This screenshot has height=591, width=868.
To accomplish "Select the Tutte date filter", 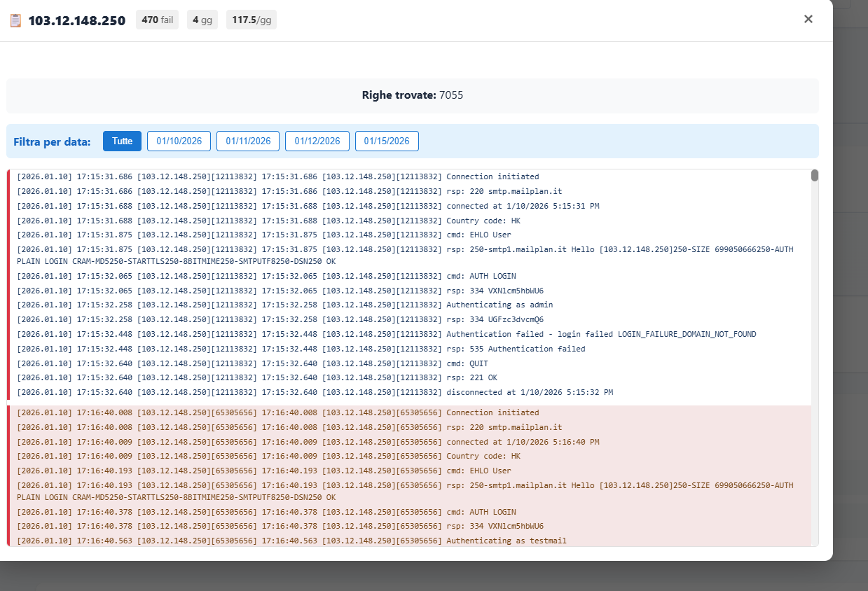I will [x=122, y=141].
